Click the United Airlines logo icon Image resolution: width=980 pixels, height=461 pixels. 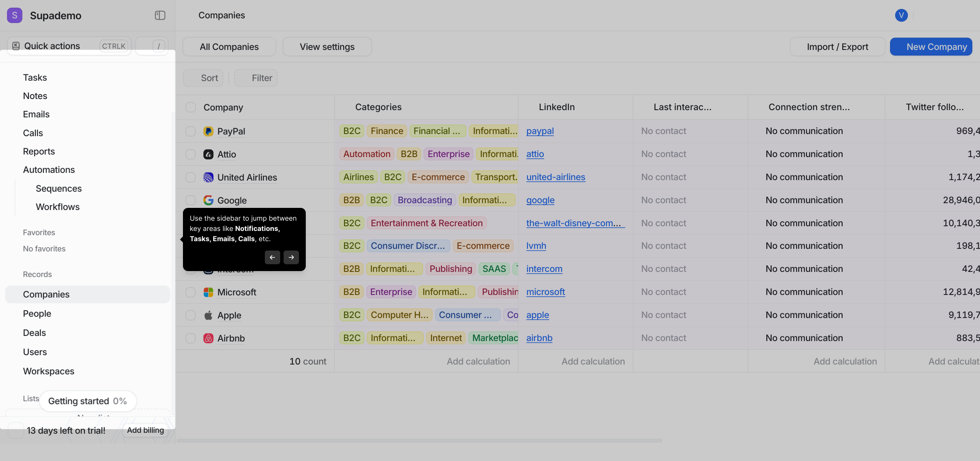point(208,177)
